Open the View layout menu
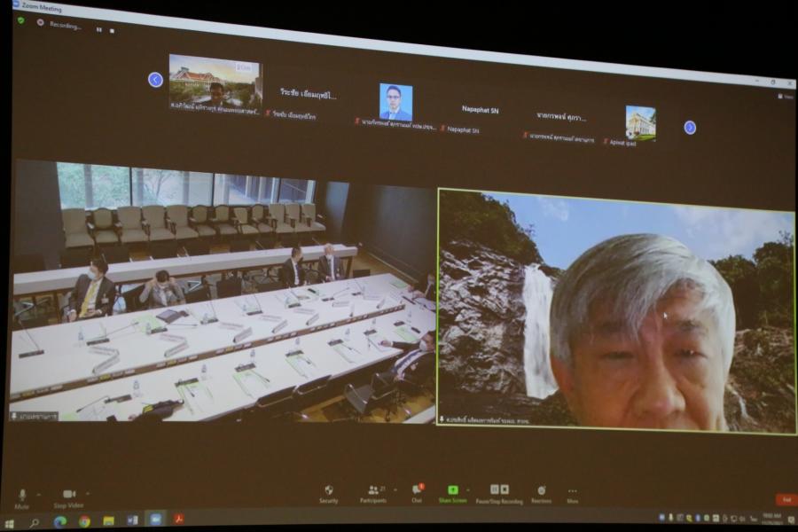 [784, 96]
